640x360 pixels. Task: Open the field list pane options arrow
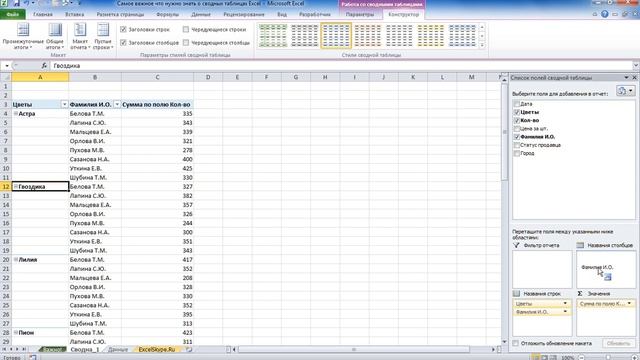tap(627, 78)
